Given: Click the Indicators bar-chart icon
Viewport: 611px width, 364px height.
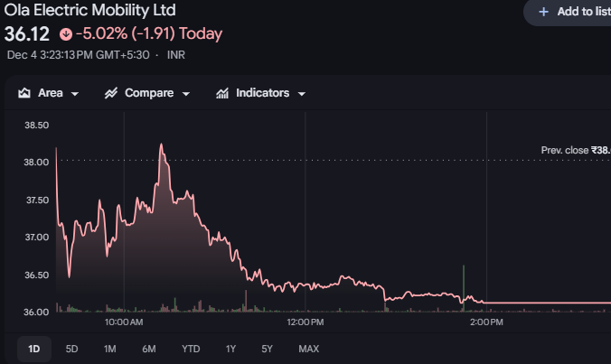Looking at the screenshot, I should coord(222,93).
